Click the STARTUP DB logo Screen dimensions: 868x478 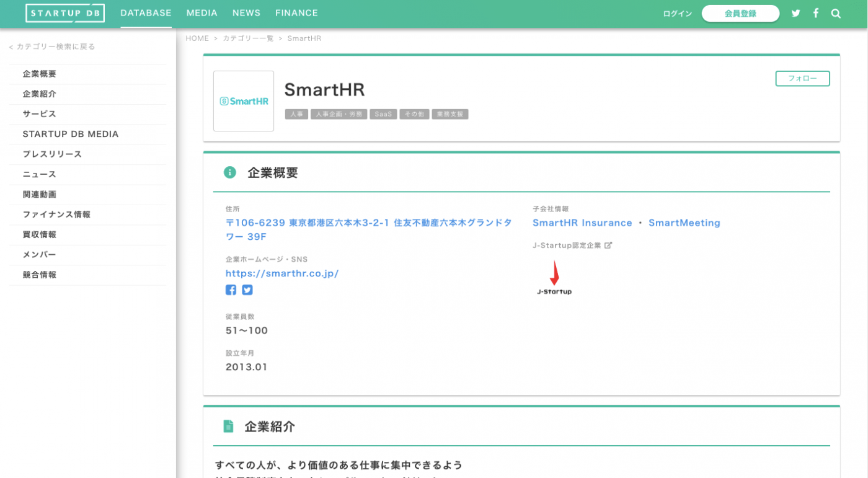point(65,13)
